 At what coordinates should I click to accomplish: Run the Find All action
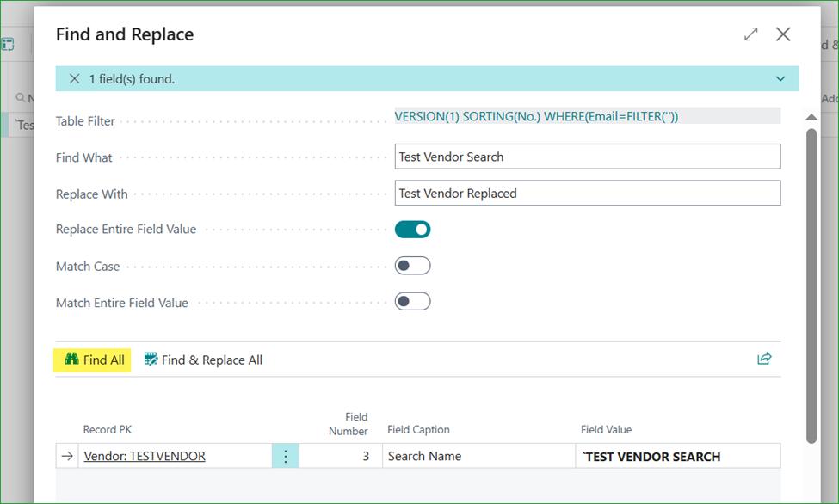[93, 360]
